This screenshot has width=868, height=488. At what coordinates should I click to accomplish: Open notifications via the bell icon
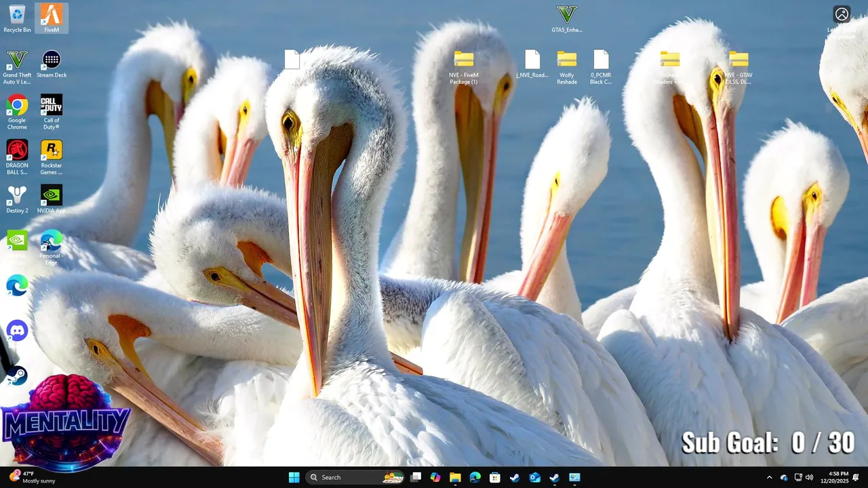point(856,477)
